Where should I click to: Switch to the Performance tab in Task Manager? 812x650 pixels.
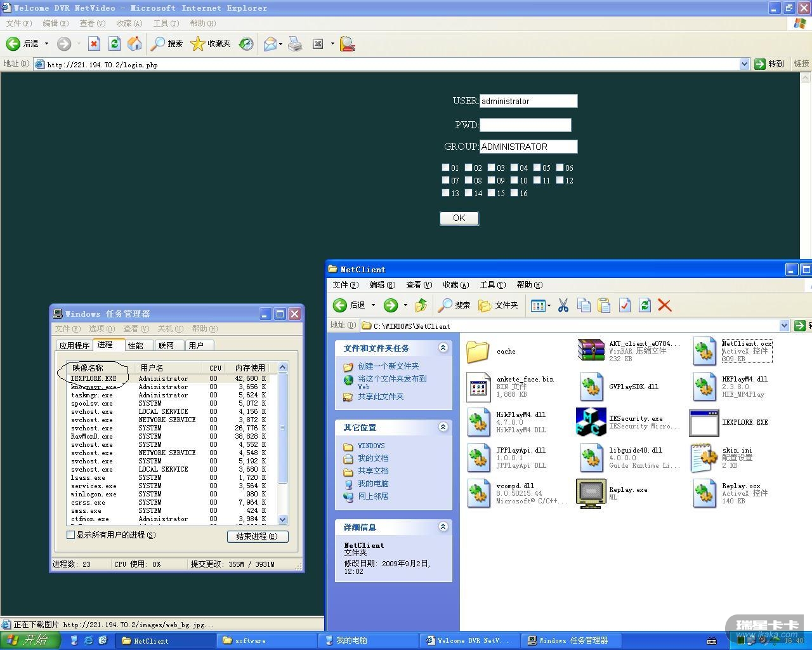(x=136, y=345)
